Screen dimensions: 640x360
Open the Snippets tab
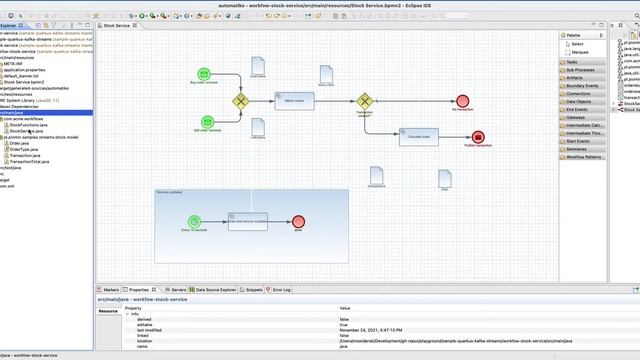(x=251, y=290)
